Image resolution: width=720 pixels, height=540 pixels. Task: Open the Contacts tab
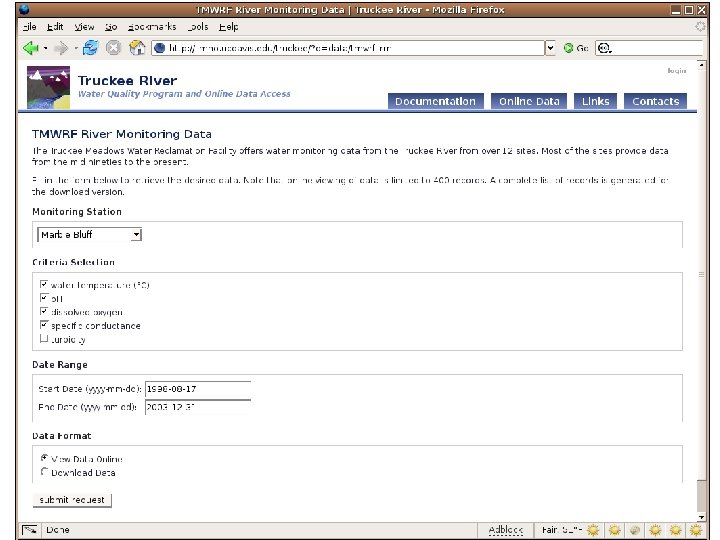tap(655, 101)
